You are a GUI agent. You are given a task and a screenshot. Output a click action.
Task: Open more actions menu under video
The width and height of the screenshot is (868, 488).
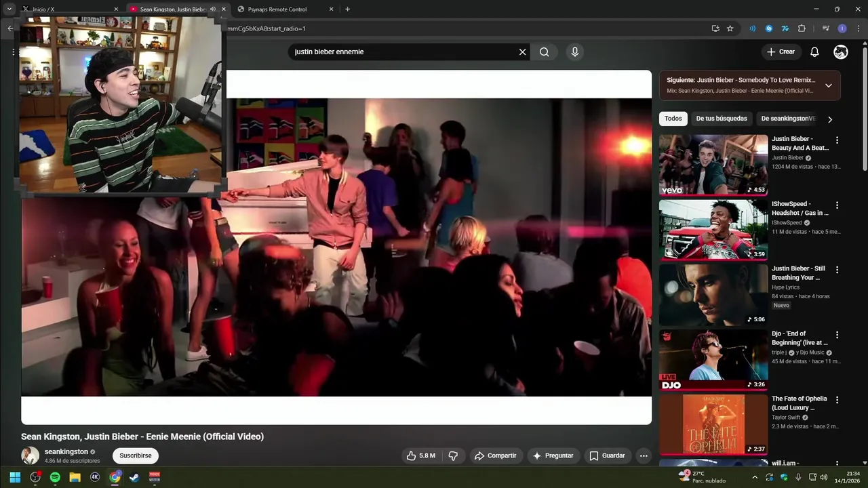click(x=644, y=455)
